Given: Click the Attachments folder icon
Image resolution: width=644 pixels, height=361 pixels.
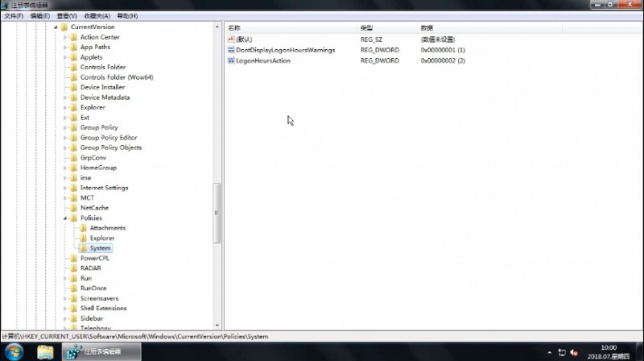Looking at the screenshot, I should coord(84,228).
